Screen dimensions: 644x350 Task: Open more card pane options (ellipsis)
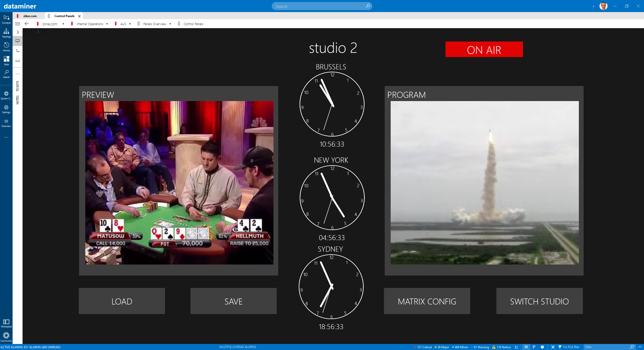tap(18, 74)
